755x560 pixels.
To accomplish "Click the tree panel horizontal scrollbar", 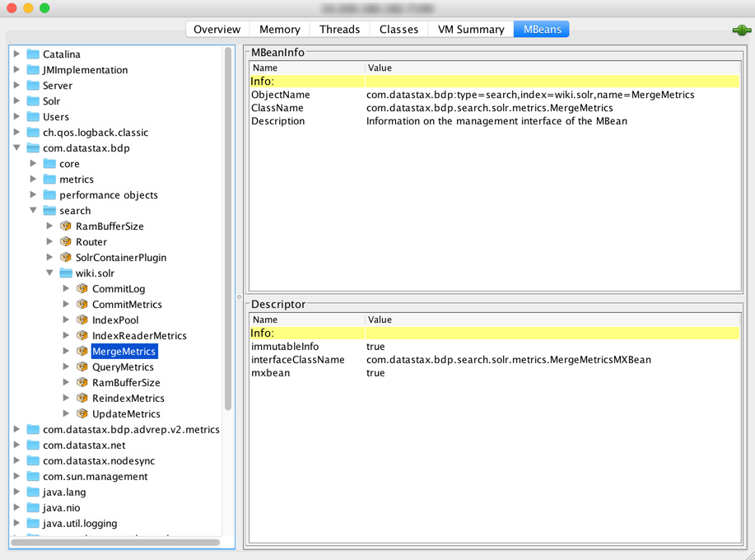I will pos(115,542).
